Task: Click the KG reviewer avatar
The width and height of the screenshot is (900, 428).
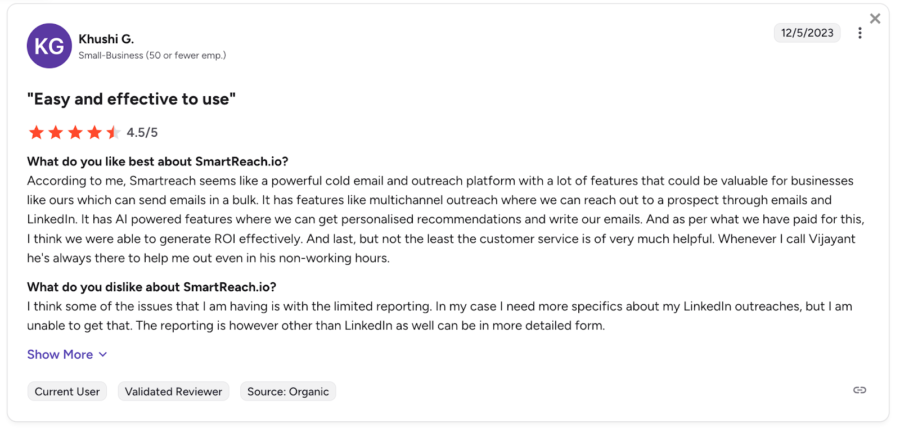Action: coord(49,46)
